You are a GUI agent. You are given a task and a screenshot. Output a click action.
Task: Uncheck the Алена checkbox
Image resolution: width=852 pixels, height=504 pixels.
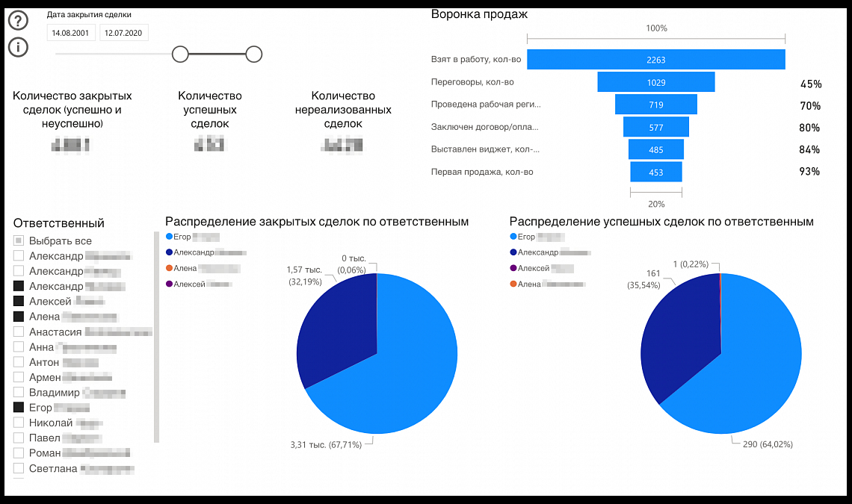[19, 317]
